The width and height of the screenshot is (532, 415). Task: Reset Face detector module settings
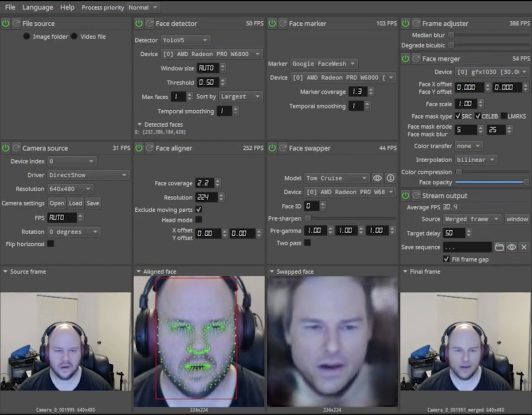pos(149,23)
